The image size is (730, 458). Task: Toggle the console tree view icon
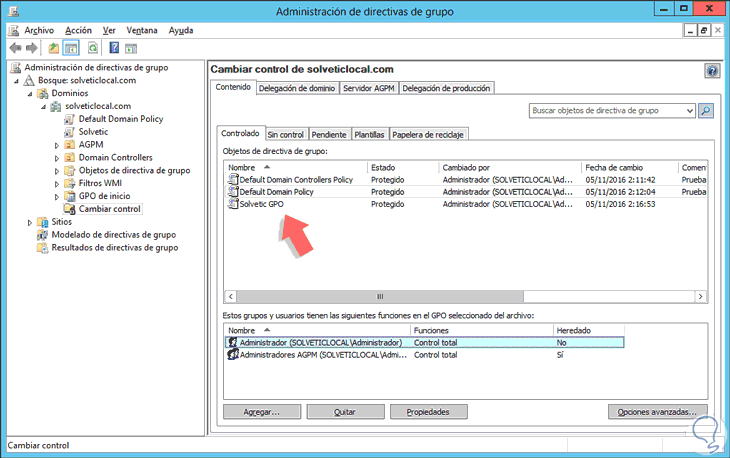tap(71, 48)
